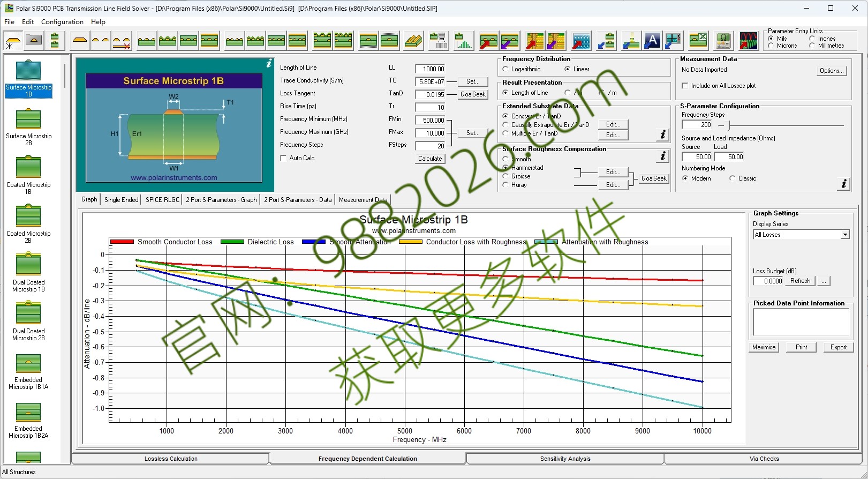Click the Frequency Maximum FMax field

pos(430,133)
